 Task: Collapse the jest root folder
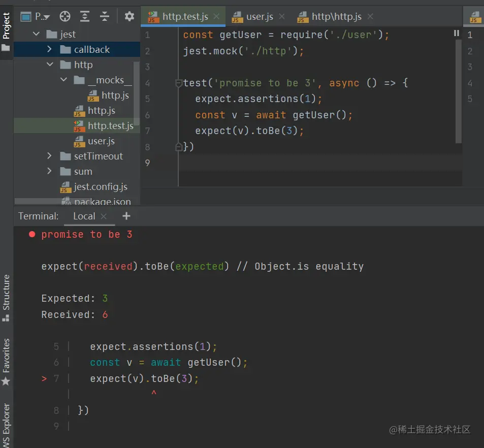pyautogui.click(x=36, y=34)
